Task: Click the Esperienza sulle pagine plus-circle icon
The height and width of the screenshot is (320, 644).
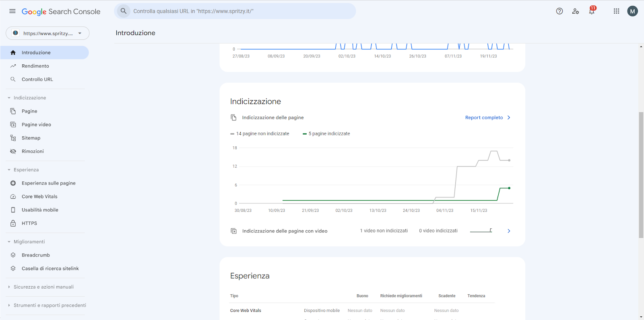Action: click(13, 183)
